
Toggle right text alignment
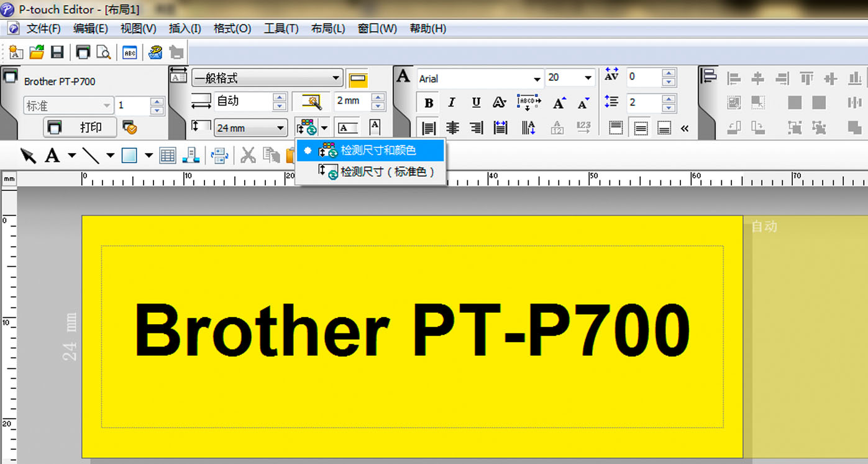(477, 128)
